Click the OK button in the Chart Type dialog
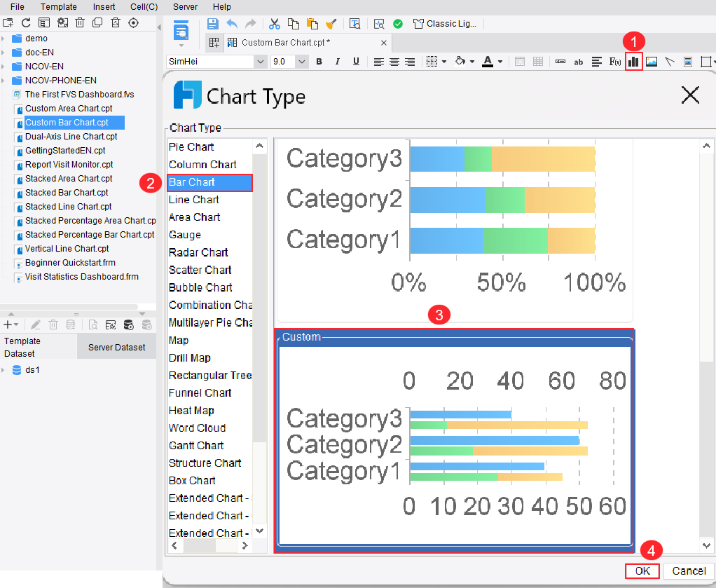 [642, 570]
